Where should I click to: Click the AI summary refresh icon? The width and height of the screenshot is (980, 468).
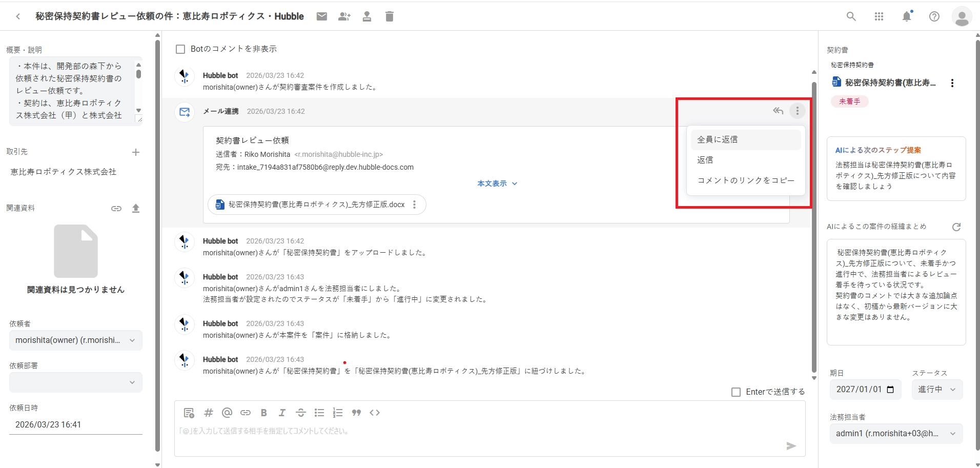pos(956,227)
